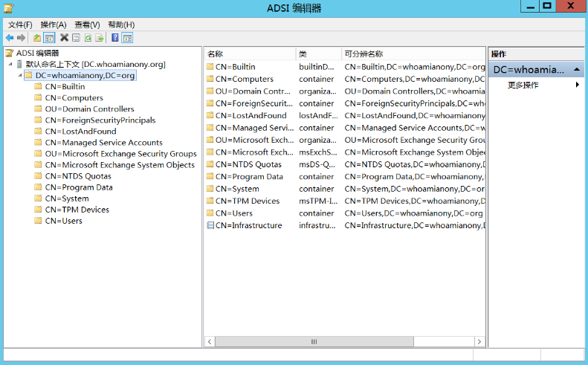Open the Properties toolbar icon
Viewport: 588px width, 365px height.
76,37
